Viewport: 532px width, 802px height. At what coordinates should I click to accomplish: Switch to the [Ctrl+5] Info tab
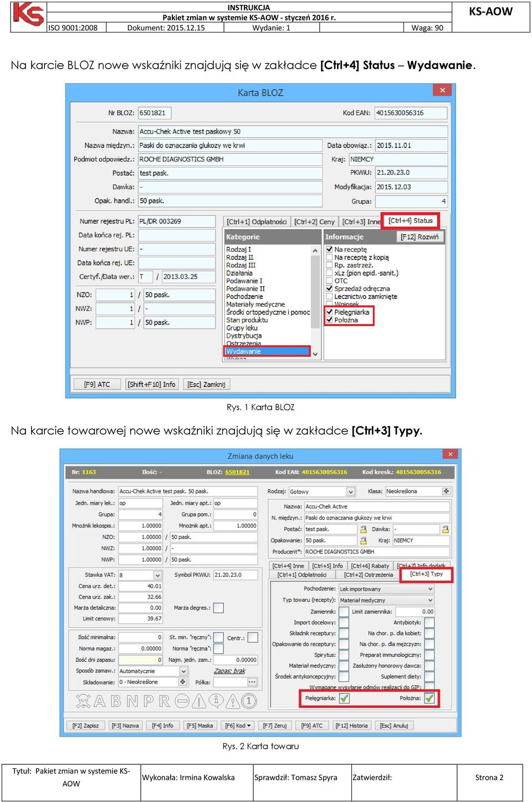[327, 566]
